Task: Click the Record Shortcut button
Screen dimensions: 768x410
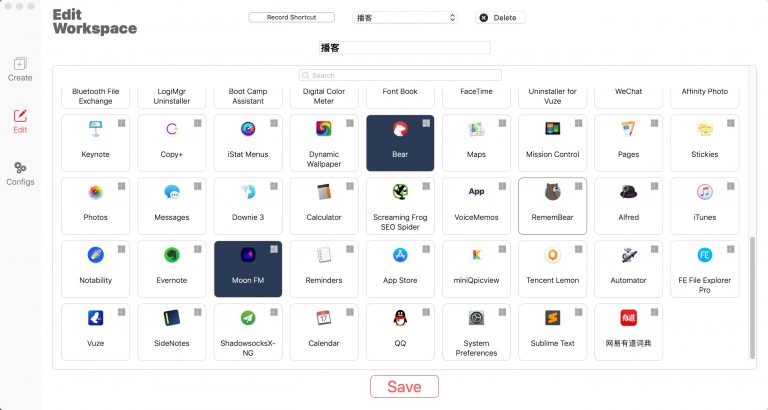Action: [x=291, y=17]
